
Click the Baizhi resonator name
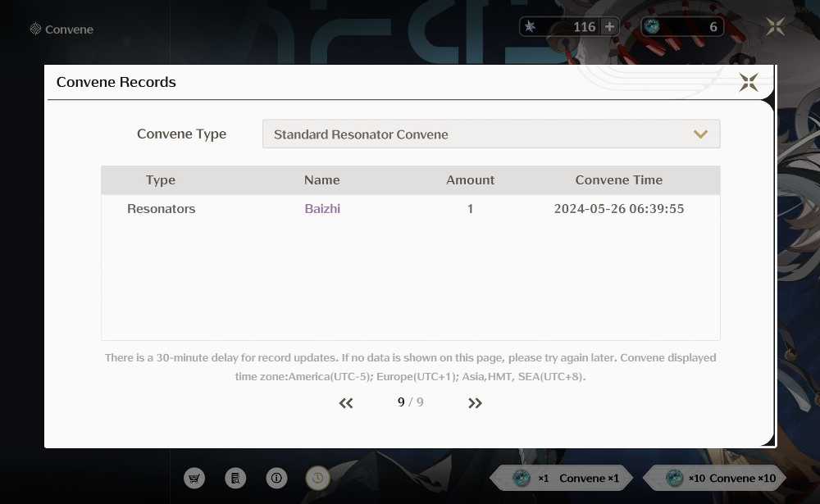[322, 209]
